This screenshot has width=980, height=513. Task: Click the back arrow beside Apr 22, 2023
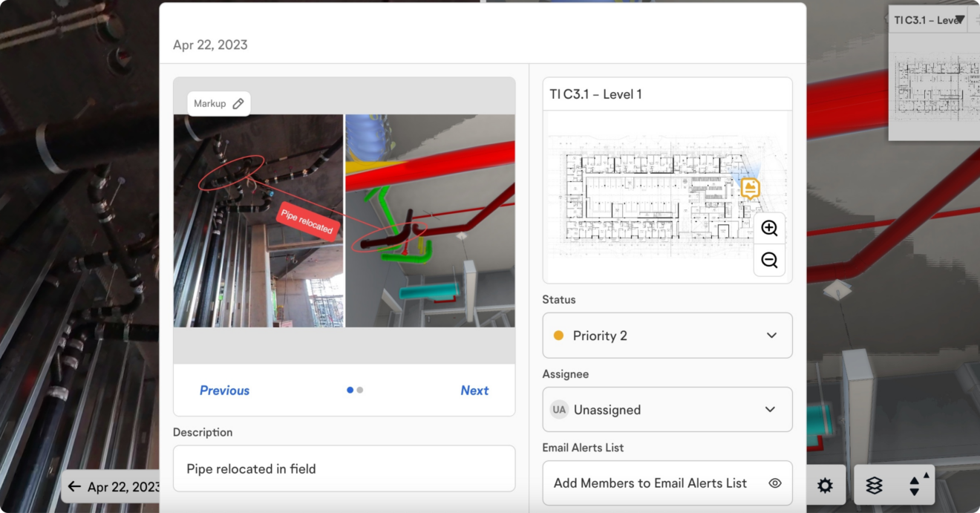coord(75,486)
